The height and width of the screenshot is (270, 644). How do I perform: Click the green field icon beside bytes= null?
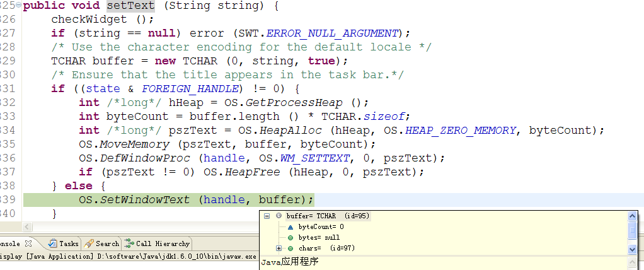(290, 238)
